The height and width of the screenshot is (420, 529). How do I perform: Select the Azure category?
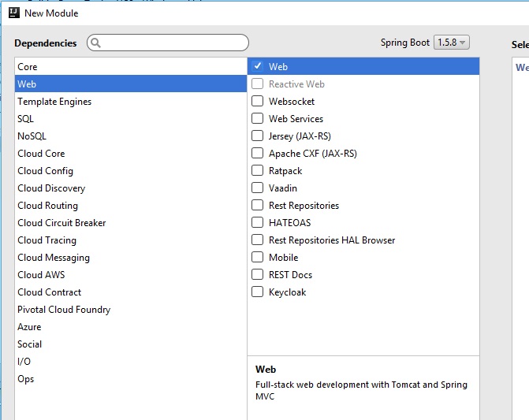pos(131,327)
